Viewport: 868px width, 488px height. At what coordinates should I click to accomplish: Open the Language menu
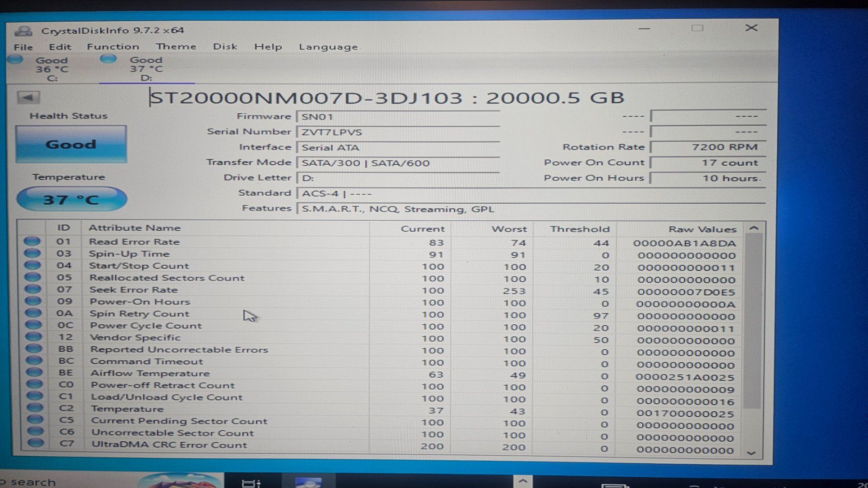328,47
